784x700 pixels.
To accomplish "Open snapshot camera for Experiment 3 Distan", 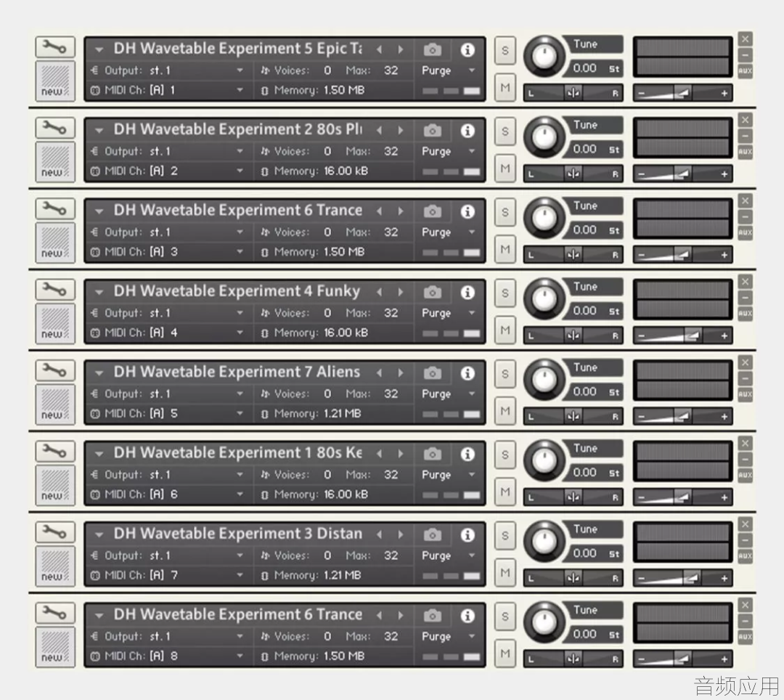I will pos(433,534).
